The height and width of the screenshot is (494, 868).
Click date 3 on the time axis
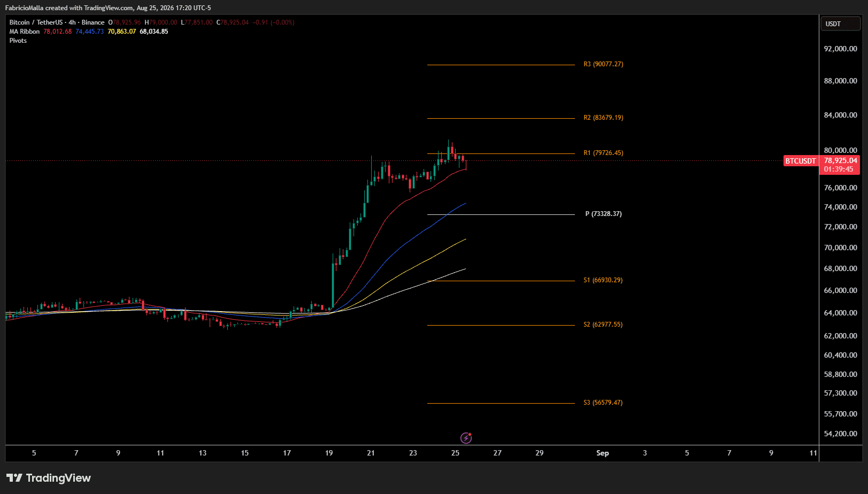pos(645,453)
